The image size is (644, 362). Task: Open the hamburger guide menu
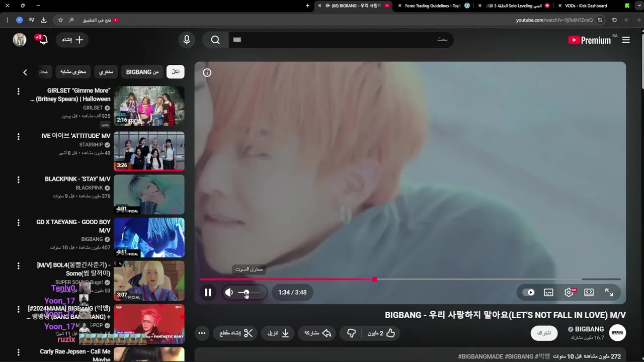pos(626,40)
